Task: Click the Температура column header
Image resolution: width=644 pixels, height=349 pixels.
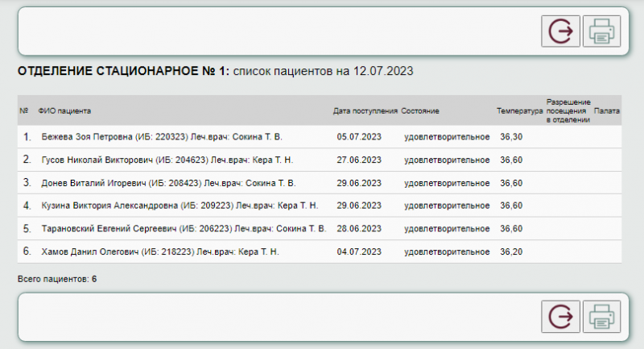Action: coord(520,110)
